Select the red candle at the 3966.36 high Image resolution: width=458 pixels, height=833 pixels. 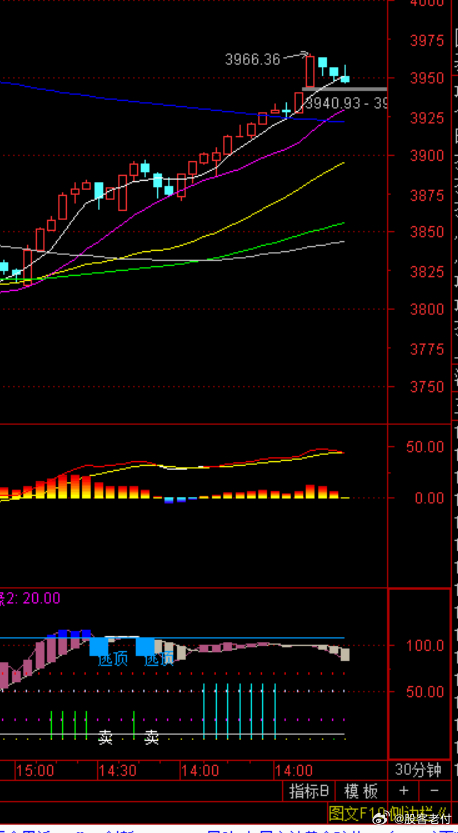310,71
